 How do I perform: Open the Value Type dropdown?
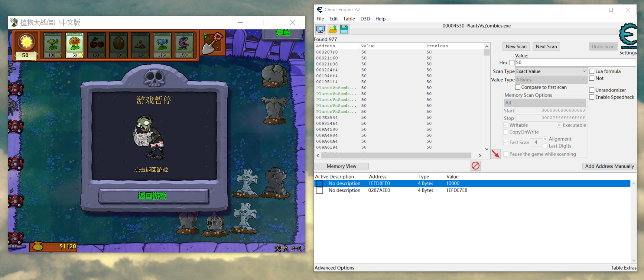pyautogui.click(x=551, y=80)
